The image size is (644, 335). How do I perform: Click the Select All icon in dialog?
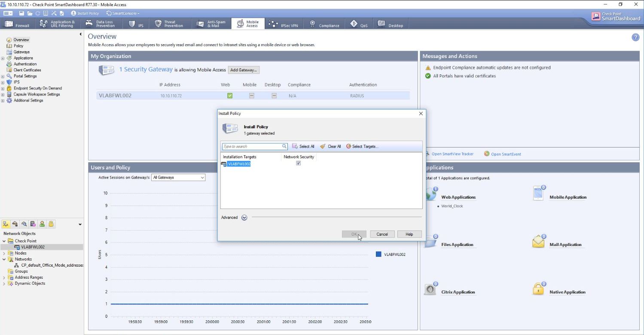[x=295, y=147]
